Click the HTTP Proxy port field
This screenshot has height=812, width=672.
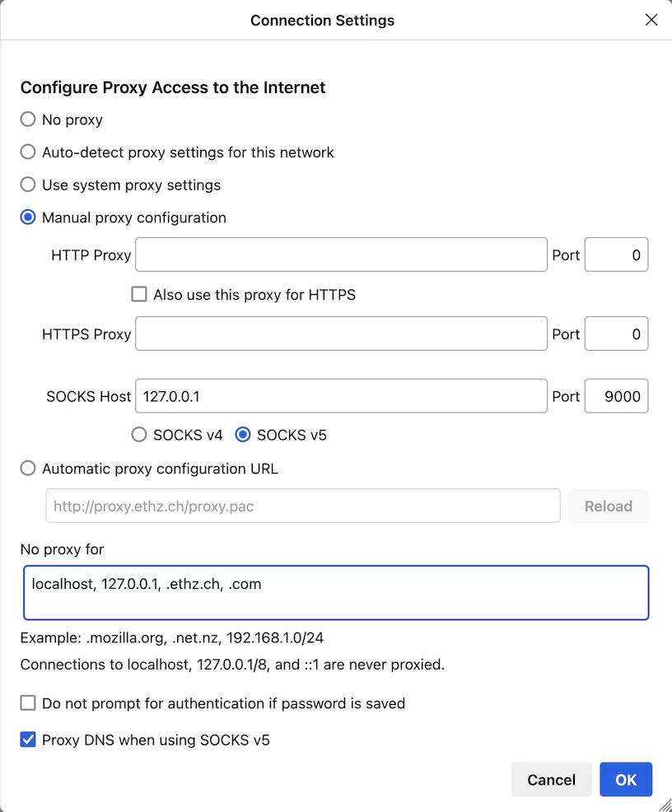(x=616, y=255)
